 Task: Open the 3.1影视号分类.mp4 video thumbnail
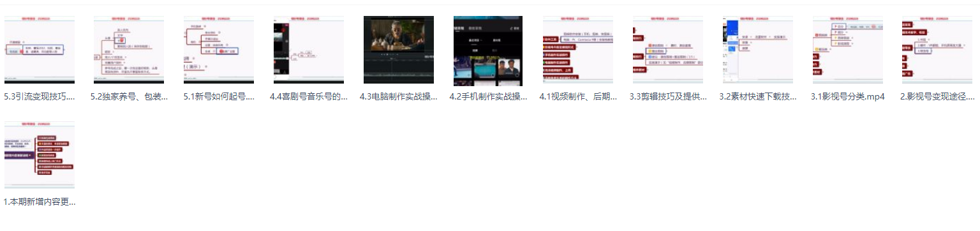[848, 50]
